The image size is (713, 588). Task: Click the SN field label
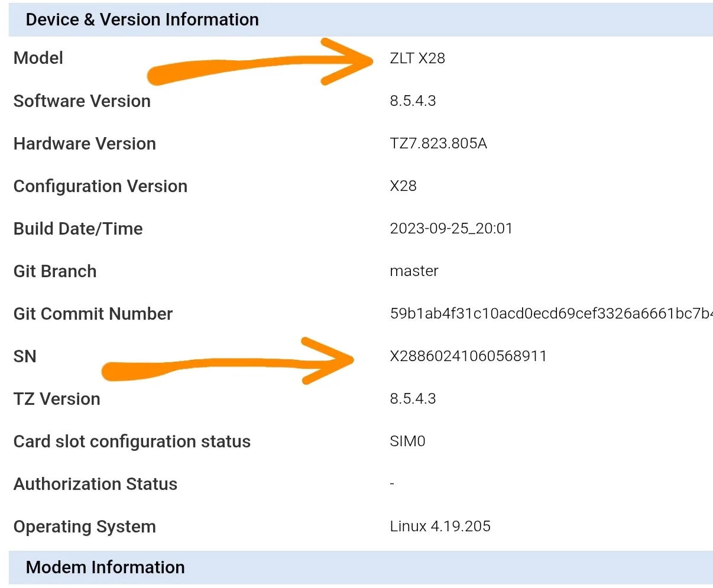[x=25, y=356]
